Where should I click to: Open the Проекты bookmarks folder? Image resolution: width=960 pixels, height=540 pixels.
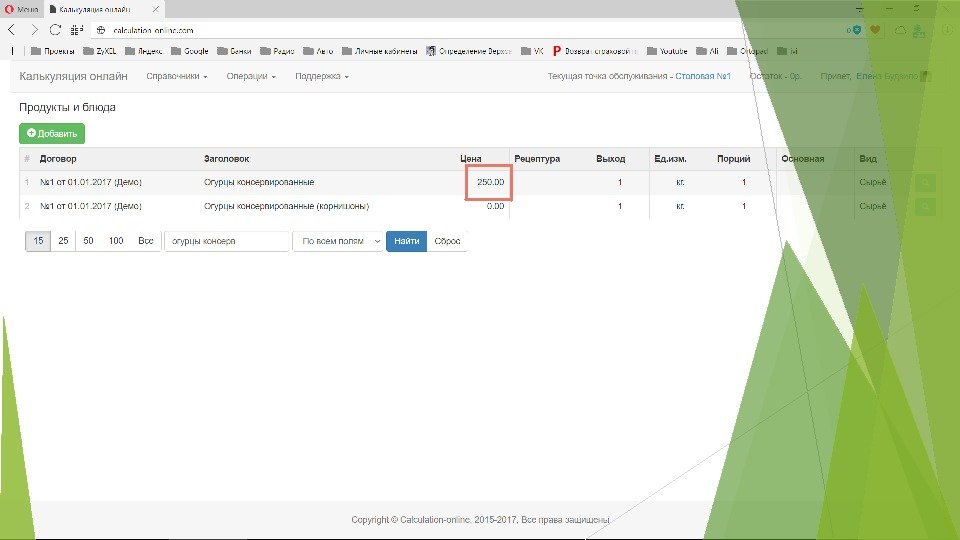[53, 51]
